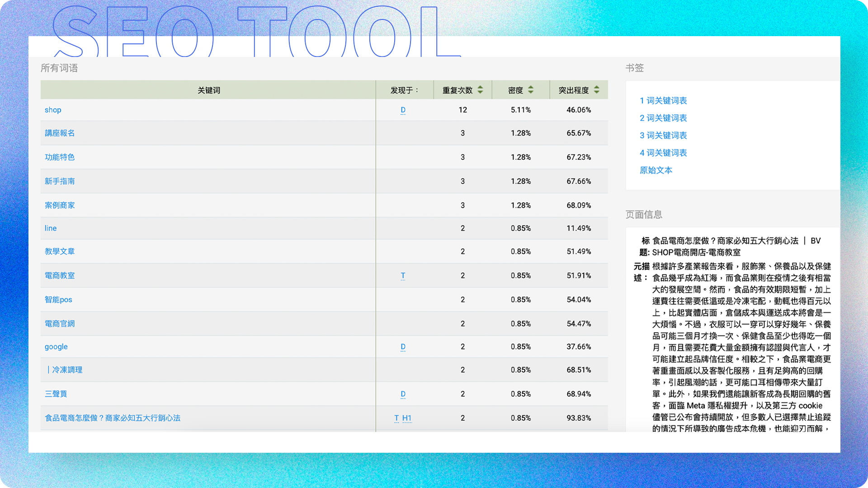868x488 pixels.
Task: Jump to 2 词关键词表 bookmark
Action: coord(663,118)
